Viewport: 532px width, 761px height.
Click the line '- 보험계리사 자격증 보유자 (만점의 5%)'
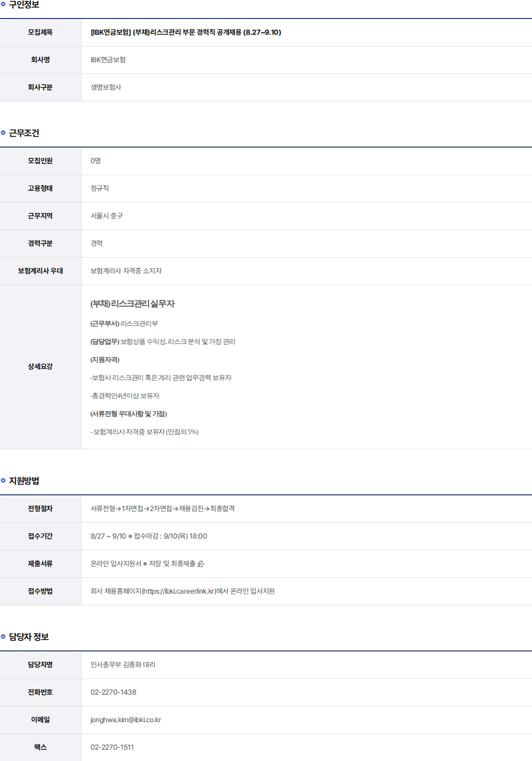click(x=145, y=432)
